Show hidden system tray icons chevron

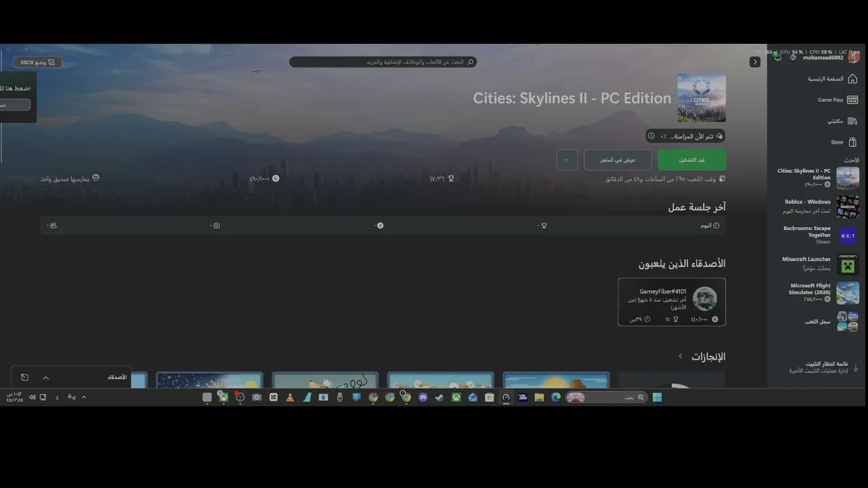[83, 397]
